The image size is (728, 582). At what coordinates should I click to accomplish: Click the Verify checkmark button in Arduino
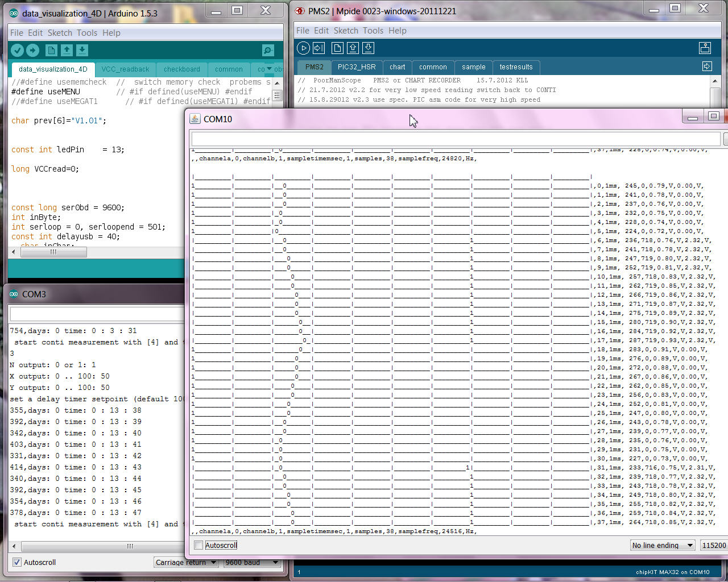click(x=17, y=51)
